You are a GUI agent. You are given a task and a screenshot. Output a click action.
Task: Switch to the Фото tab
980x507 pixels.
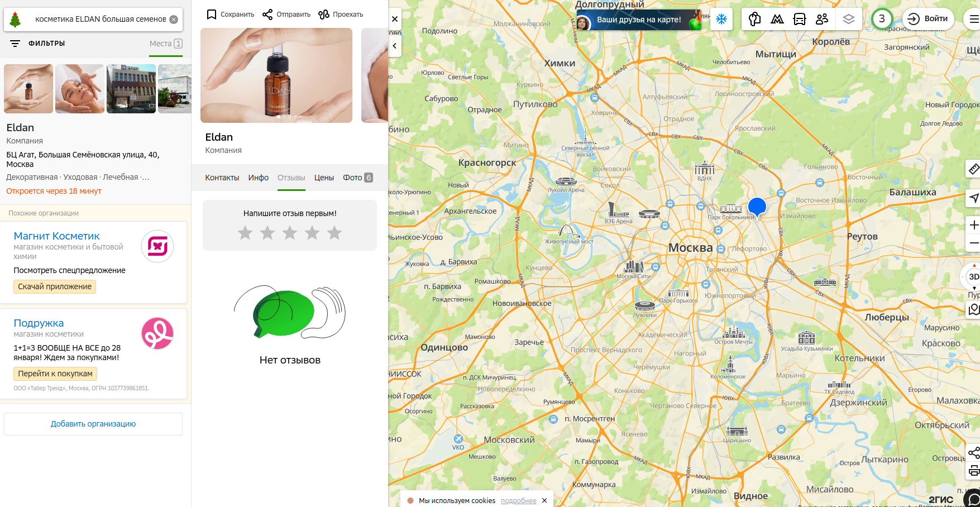[358, 178]
